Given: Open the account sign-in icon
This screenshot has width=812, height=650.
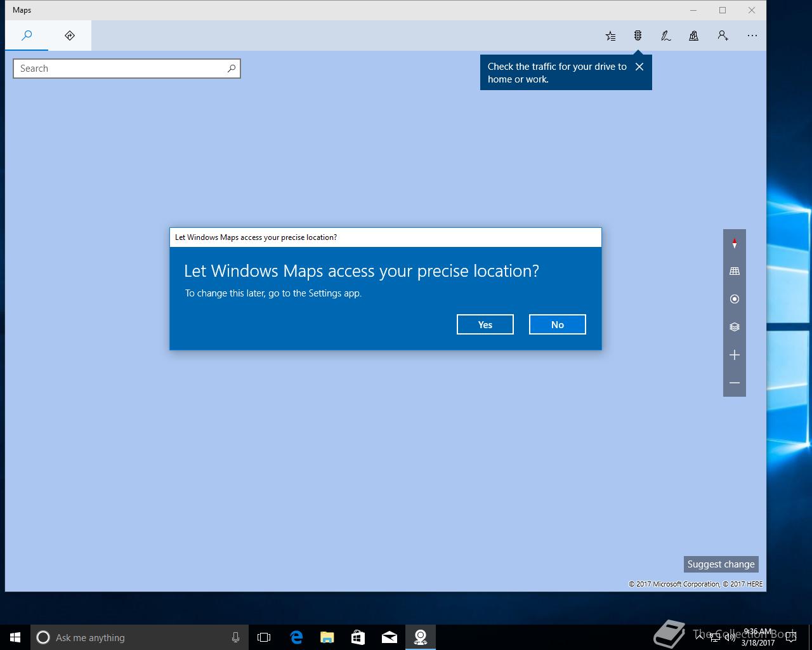Looking at the screenshot, I should 723,36.
